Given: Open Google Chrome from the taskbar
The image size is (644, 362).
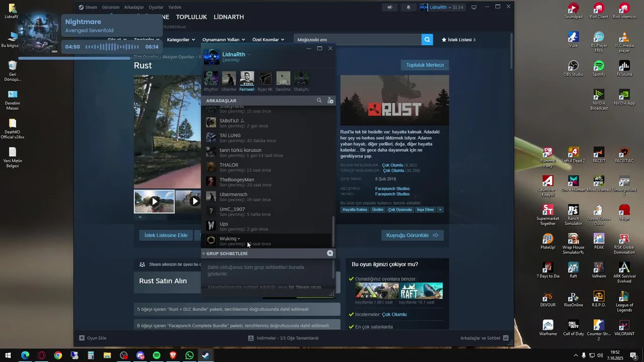Looking at the screenshot, I should (58, 355).
